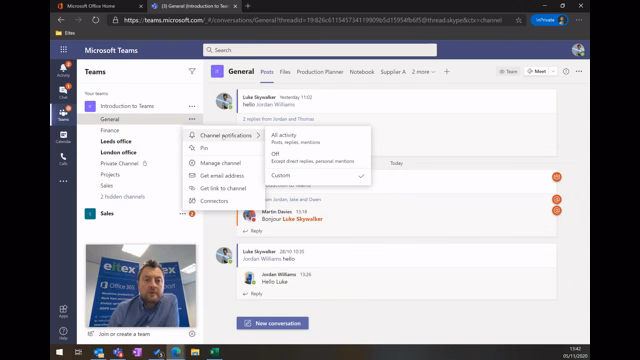Viewport: 640px width, 360px height.
Task: Show more apps ellipsis in left rail
Action: (x=63, y=181)
